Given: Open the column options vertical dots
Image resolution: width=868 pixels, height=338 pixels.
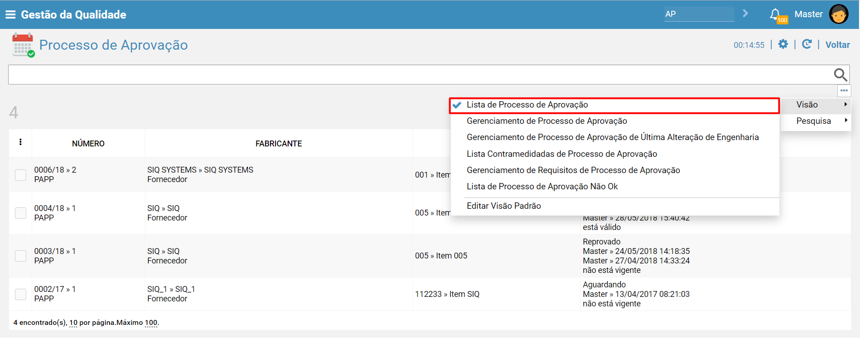Looking at the screenshot, I should coord(20,142).
